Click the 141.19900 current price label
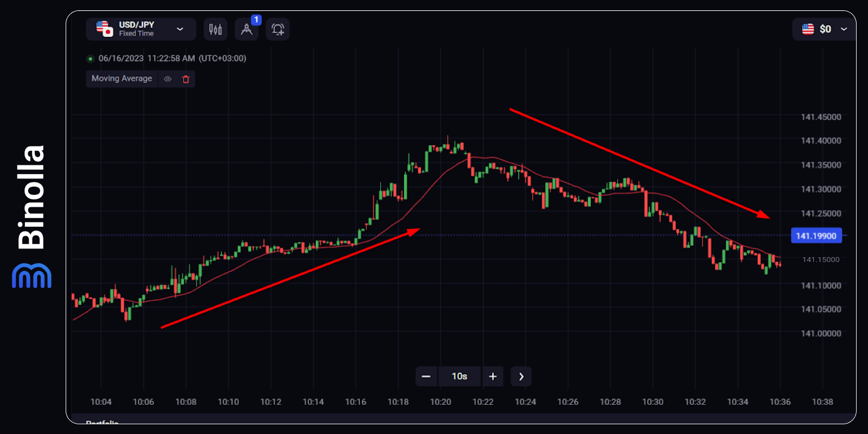The height and width of the screenshot is (434, 868). click(x=816, y=235)
